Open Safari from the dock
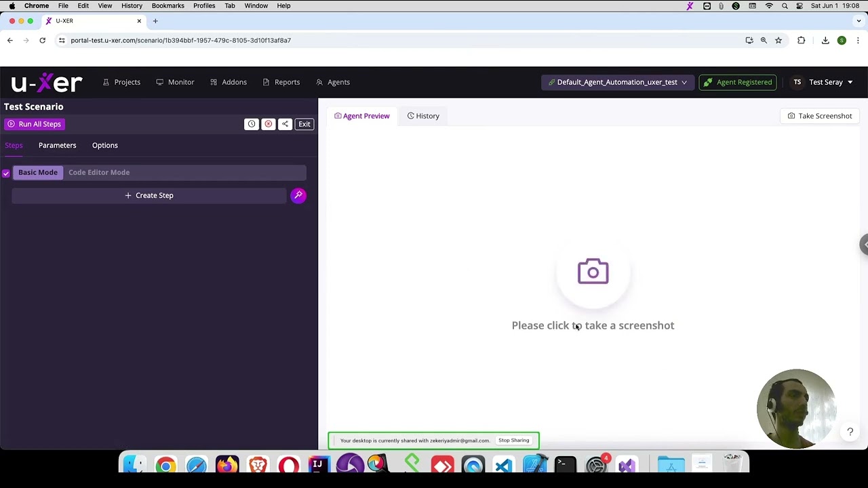This screenshot has height=488, width=868. pos(196,466)
